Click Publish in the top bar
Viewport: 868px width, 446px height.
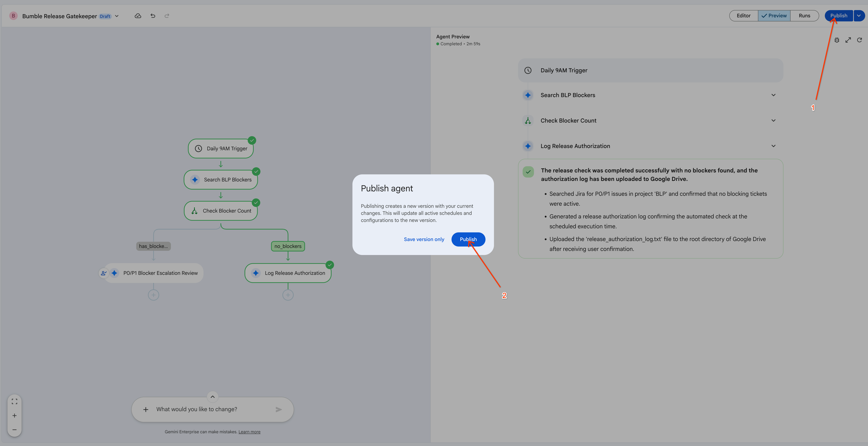pos(839,16)
